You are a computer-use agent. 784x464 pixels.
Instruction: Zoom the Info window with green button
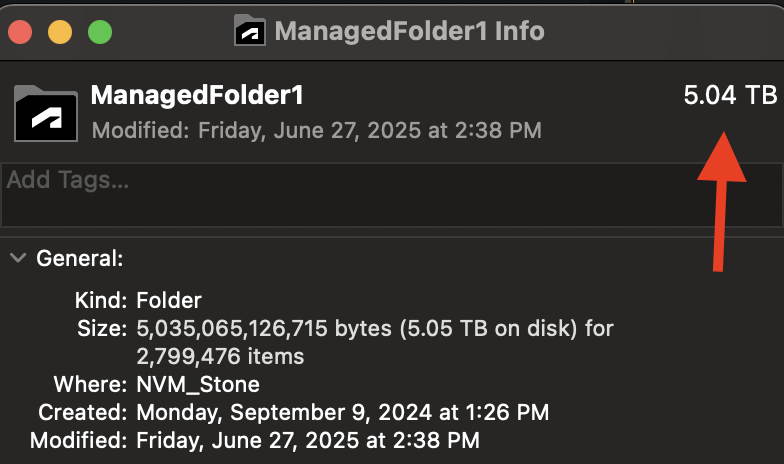coord(100,32)
